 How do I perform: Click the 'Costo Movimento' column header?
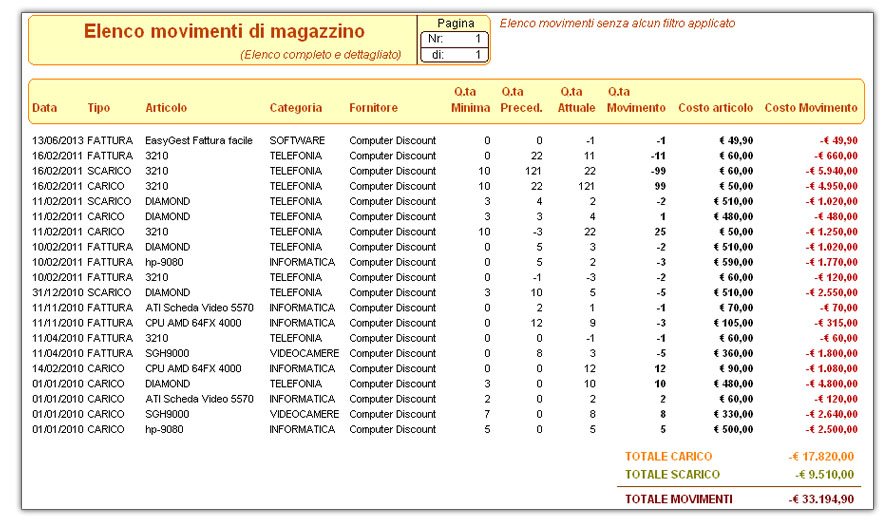811,108
